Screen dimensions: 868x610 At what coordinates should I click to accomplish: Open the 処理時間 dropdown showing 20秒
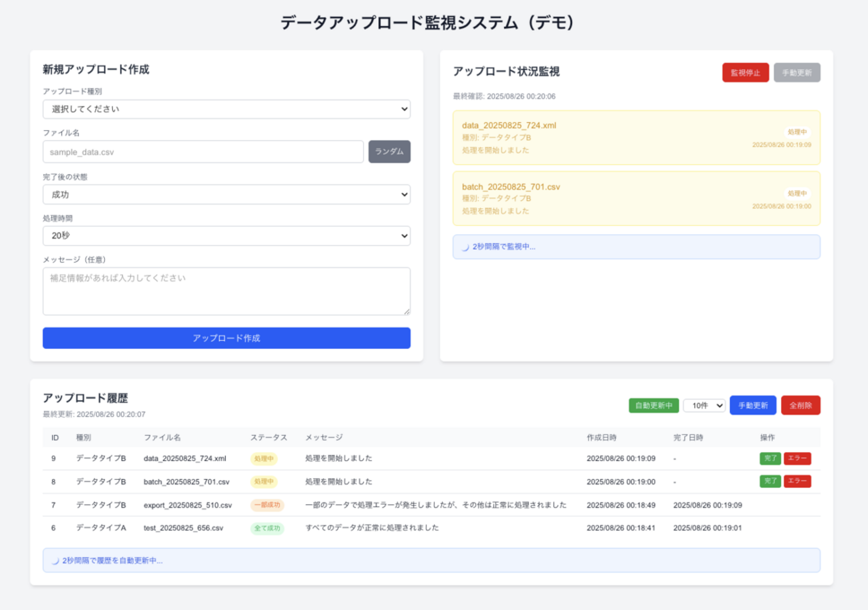[x=226, y=236]
